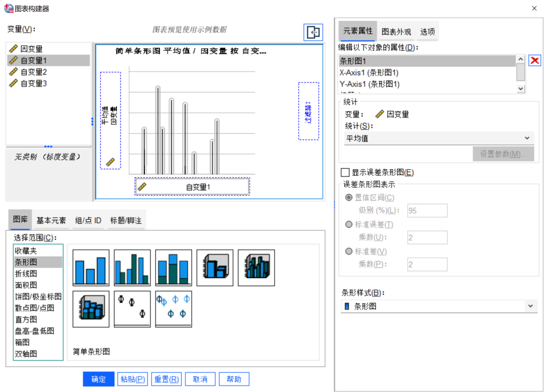Screen dimensions: 544x392
Task: Select the simple error bar chart thumbnail
Action: point(132,309)
